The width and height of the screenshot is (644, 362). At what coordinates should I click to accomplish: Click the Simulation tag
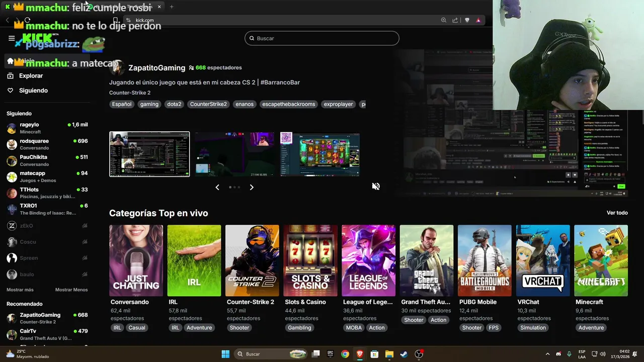click(x=533, y=327)
